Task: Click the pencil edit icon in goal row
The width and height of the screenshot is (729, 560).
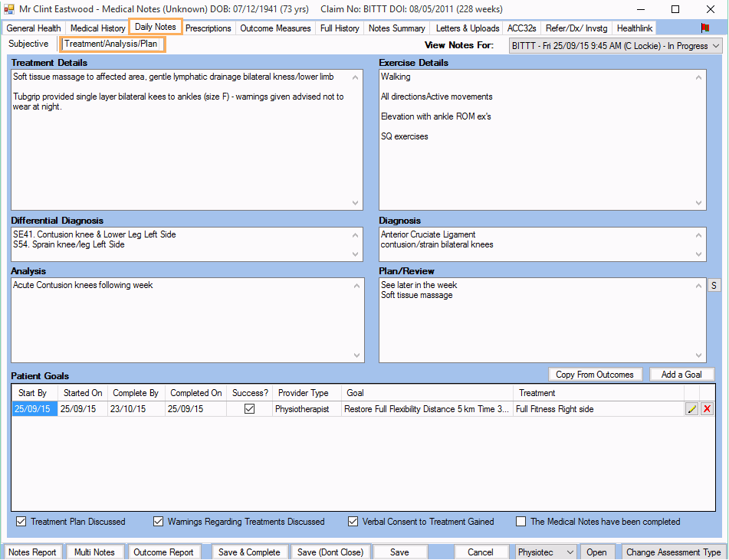Action: tap(692, 409)
